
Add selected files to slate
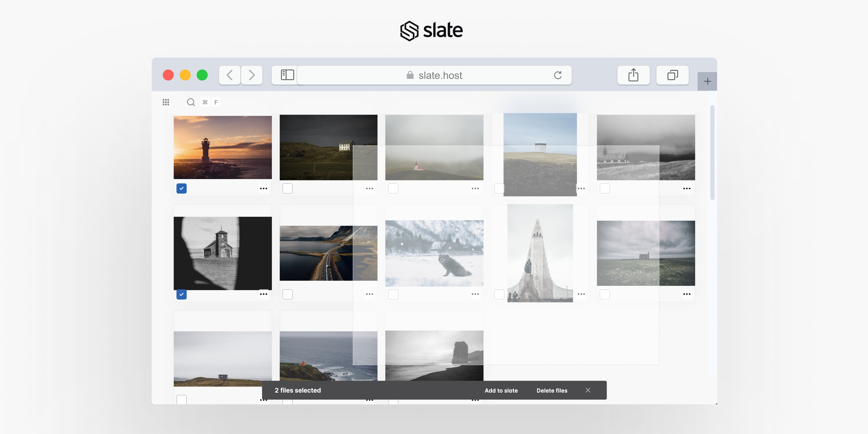(x=501, y=390)
